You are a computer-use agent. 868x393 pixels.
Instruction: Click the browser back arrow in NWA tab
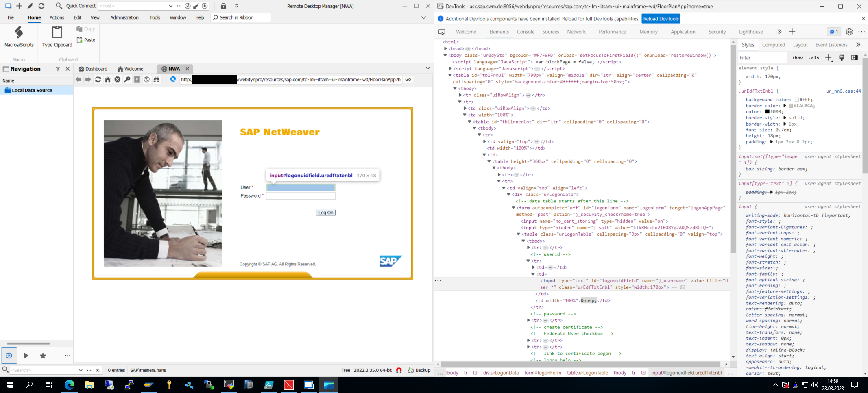pyautogui.click(x=79, y=80)
